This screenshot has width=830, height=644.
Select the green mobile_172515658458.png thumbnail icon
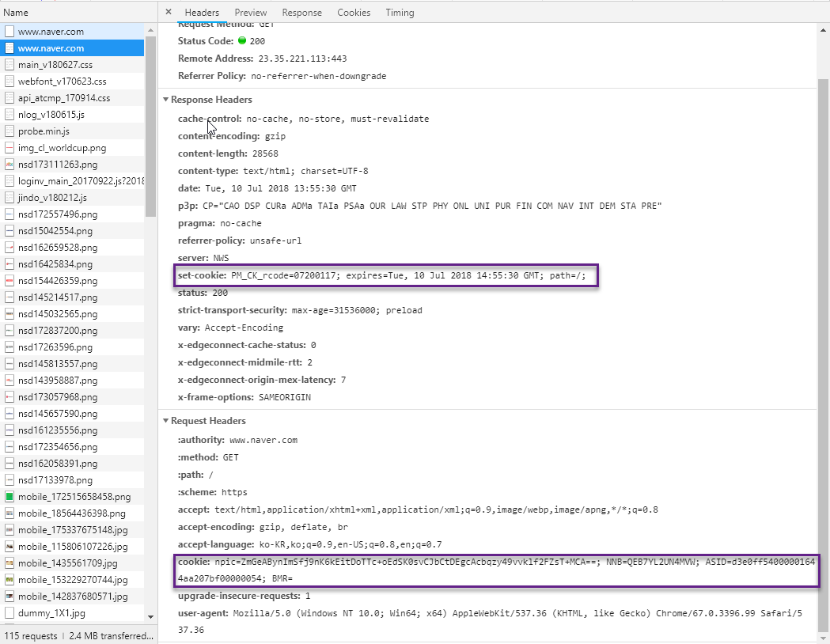pos(9,497)
